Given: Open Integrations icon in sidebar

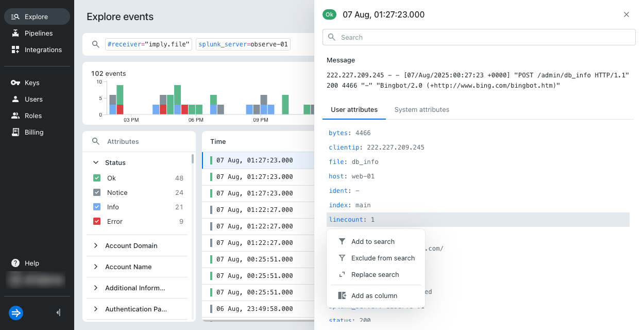Looking at the screenshot, I should (15, 50).
